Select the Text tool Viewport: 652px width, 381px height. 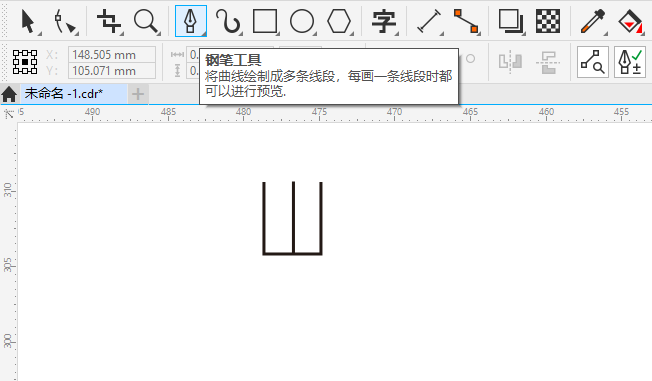(383, 22)
